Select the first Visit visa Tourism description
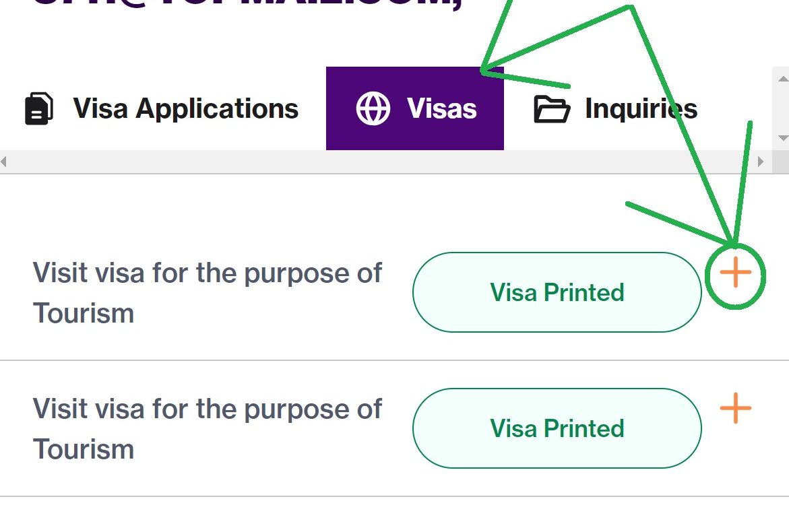 click(208, 293)
